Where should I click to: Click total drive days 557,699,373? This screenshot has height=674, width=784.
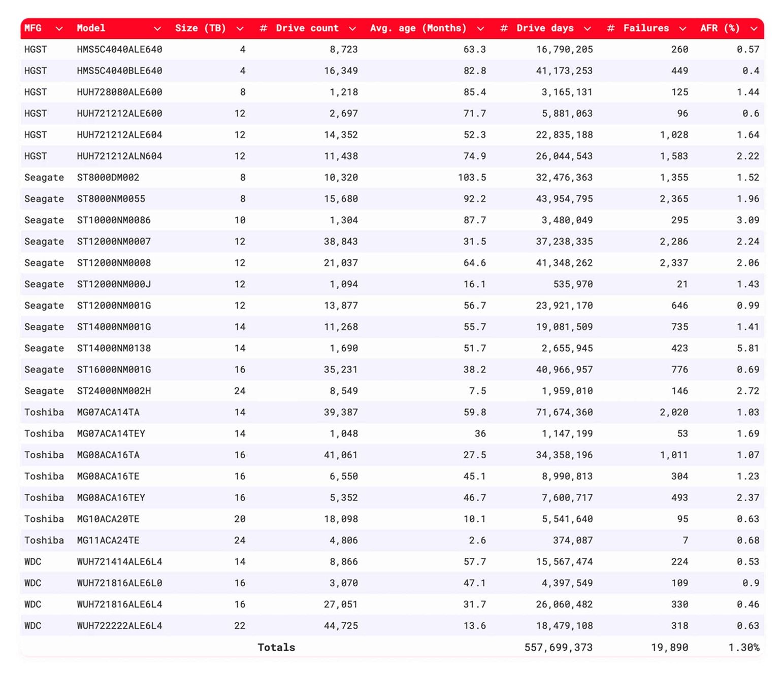pyautogui.click(x=558, y=647)
